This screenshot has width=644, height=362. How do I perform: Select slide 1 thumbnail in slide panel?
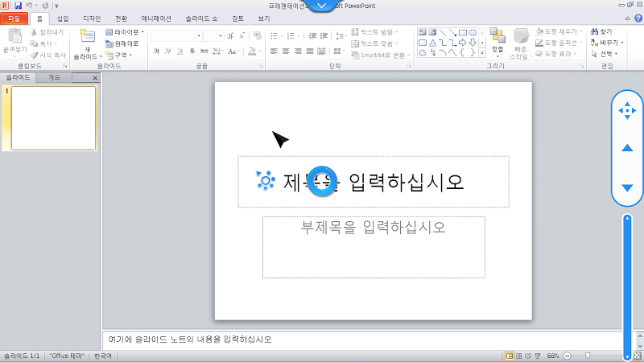[x=53, y=118]
